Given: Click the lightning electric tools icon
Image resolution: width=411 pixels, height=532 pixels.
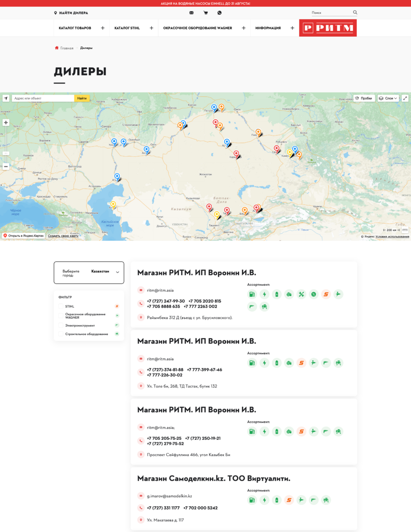Looking at the screenshot, I should [264, 295].
